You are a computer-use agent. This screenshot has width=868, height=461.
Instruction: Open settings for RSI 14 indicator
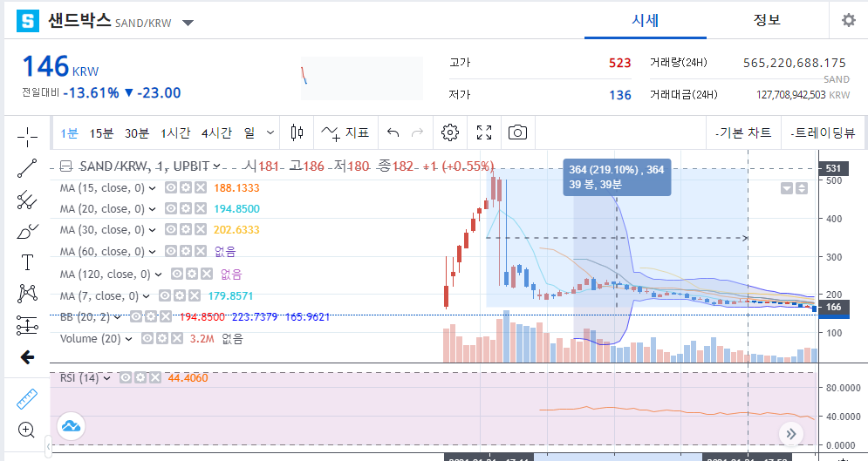(x=140, y=377)
